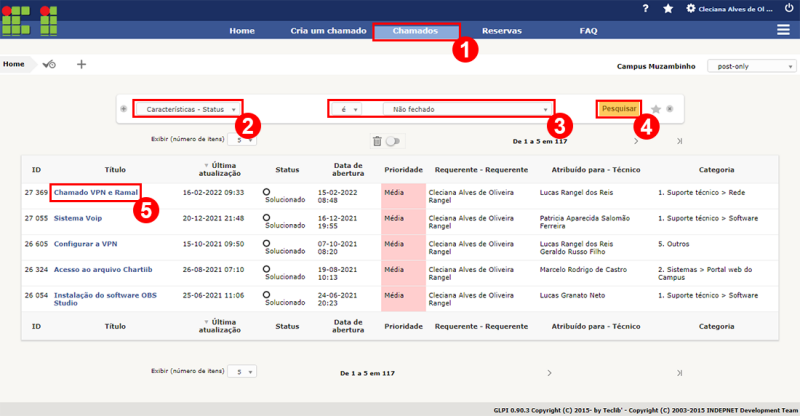Go to next page arrow below table

pyautogui.click(x=549, y=373)
